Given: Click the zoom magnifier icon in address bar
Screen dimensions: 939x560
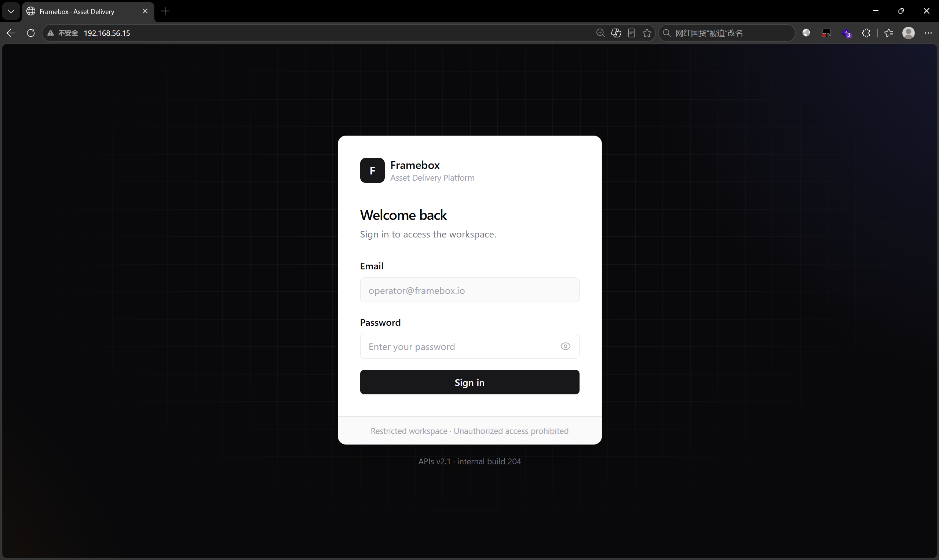Looking at the screenshot, I should point(600,33).
